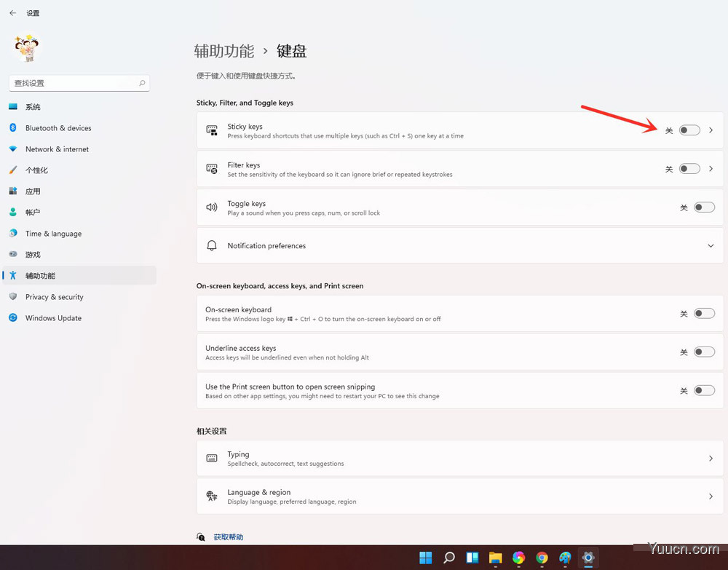Viewport: 728px width, 570px height.
Task: Enable Underline access keys switch
Action: 704,352
